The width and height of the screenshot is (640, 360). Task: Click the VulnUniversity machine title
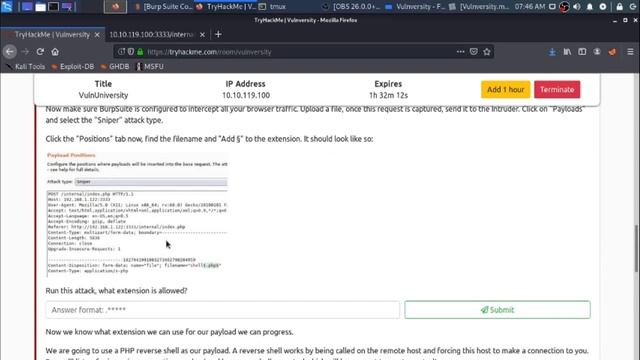tap(103, 95)
